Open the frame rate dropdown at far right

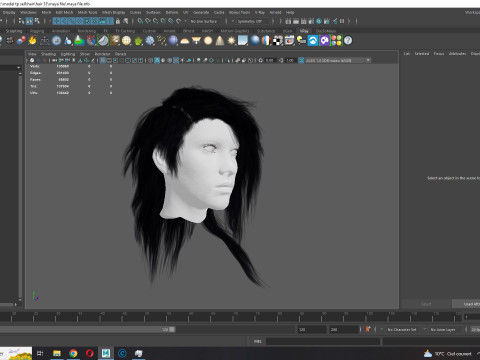pyautogui.click(x=475, y=330)
